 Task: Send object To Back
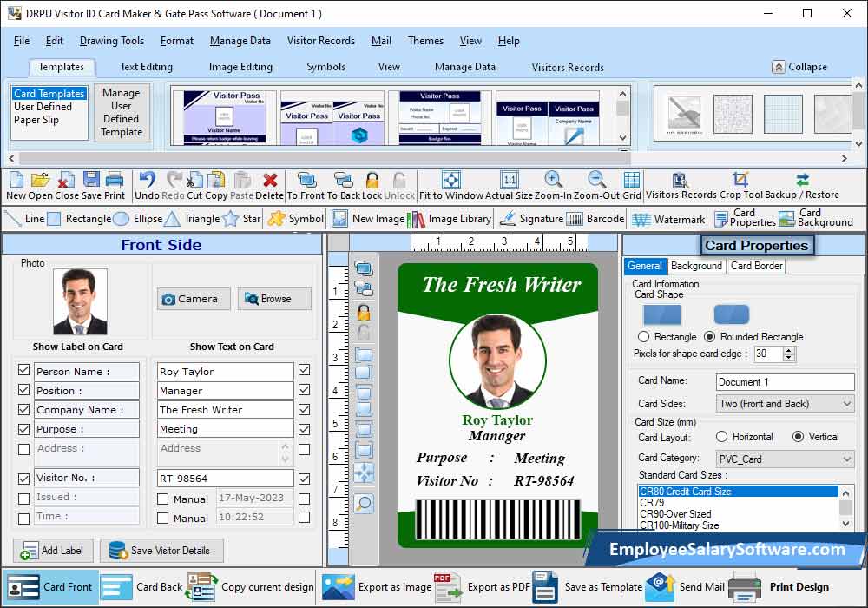tap(343, 180)
